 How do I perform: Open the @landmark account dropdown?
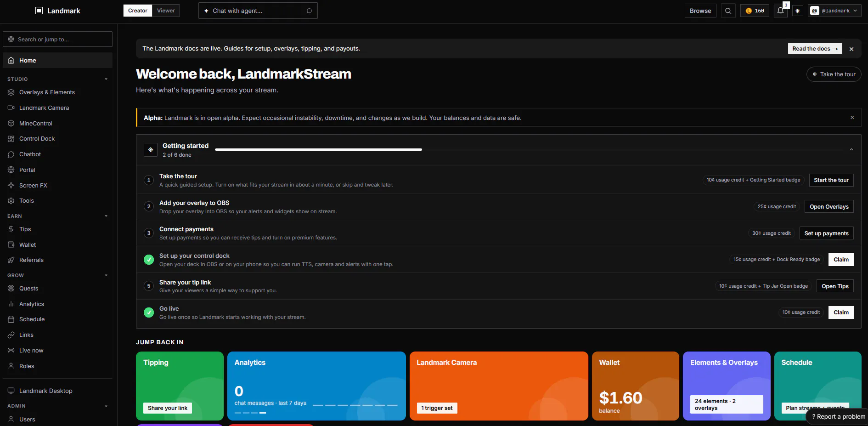(x=834, y=11)
